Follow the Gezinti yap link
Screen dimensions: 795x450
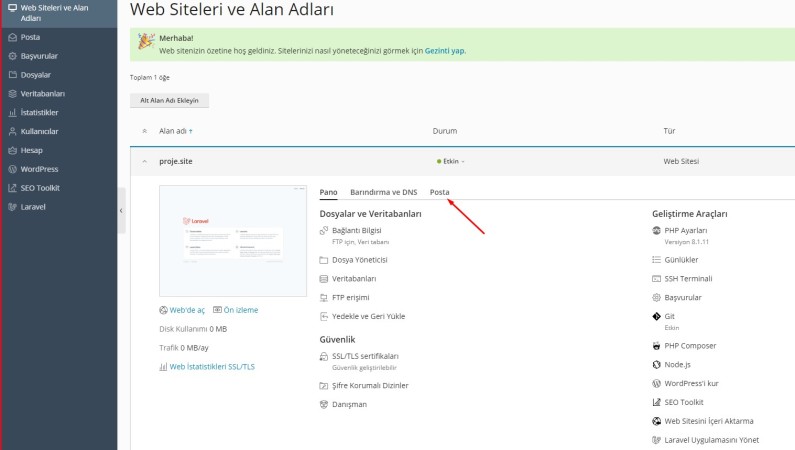[x=444, y=51]
